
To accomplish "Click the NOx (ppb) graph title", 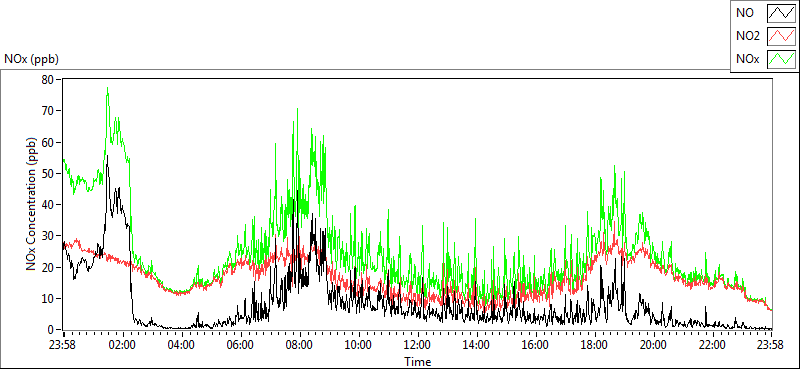I will click(31, 59).
